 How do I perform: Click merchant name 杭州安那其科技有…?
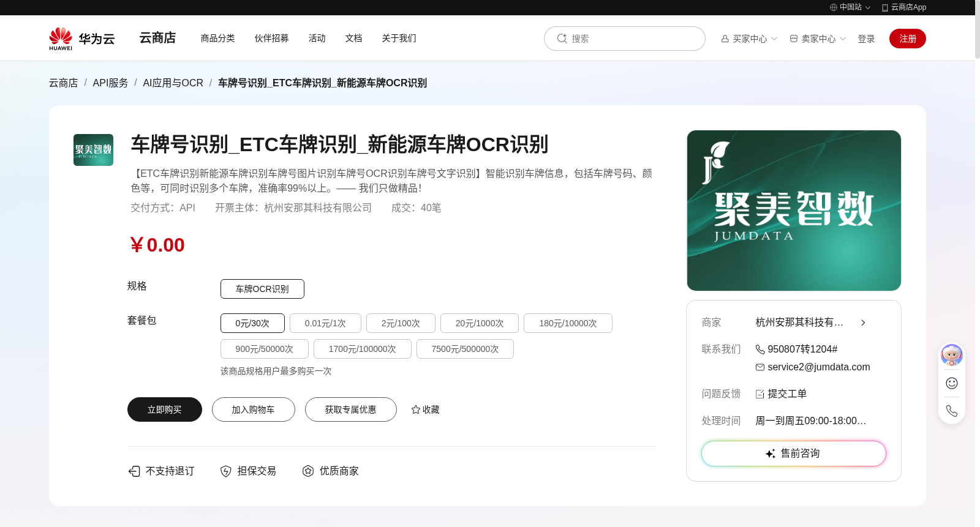click(x=799, y=323)
